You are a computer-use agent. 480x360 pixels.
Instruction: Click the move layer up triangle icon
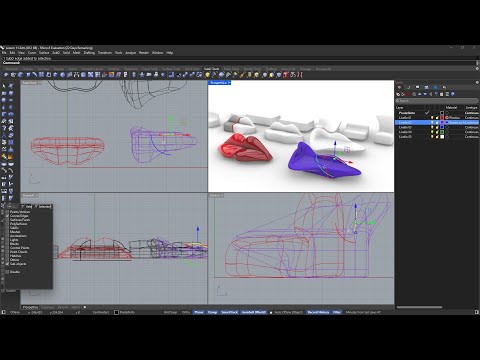420,94
